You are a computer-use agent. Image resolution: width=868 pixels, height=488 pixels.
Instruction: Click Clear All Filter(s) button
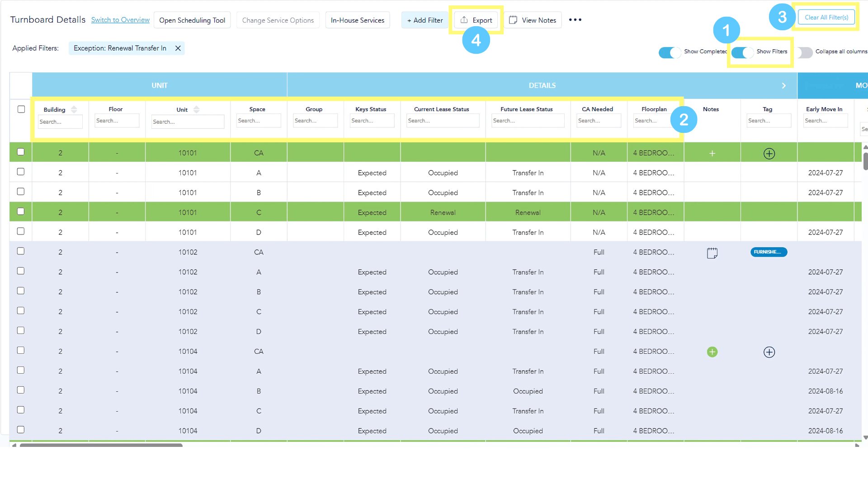pyautogui.click(x=826, y=17)
